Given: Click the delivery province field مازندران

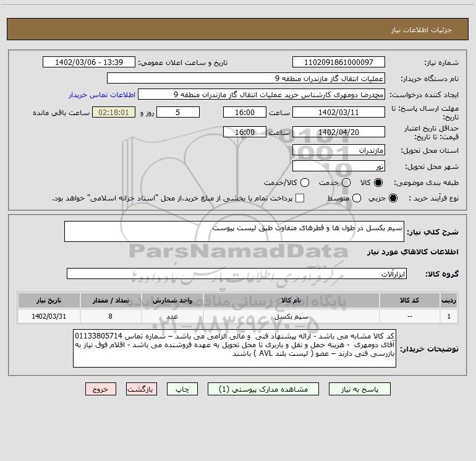Looking at the screenshot, I should tap(339, 150).
